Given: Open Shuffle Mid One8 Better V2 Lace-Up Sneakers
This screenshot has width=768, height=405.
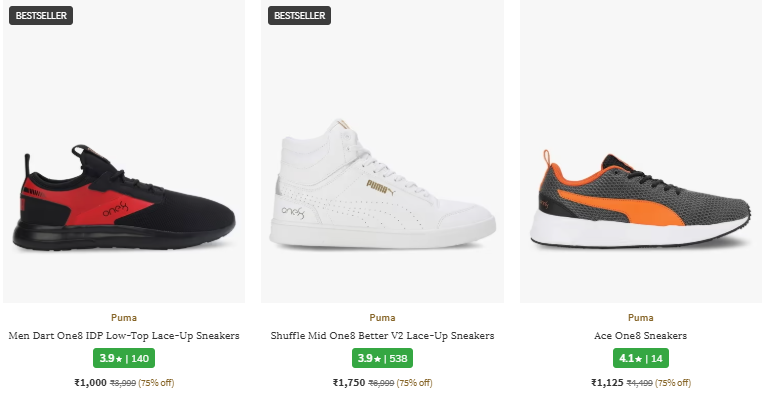Looking at the screenshot, I should coord(382,336).
